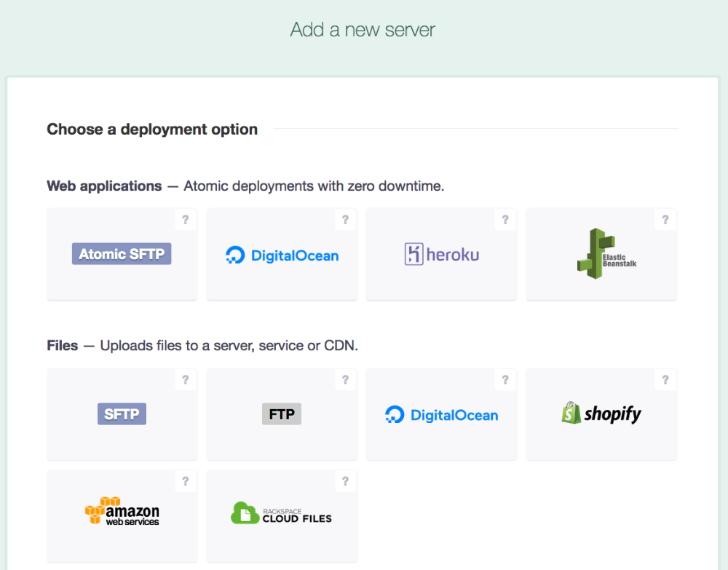This screenshot has height=570, width=728.
Task: Choose DigitalOcean under Web applications
Action: [282, 254]
